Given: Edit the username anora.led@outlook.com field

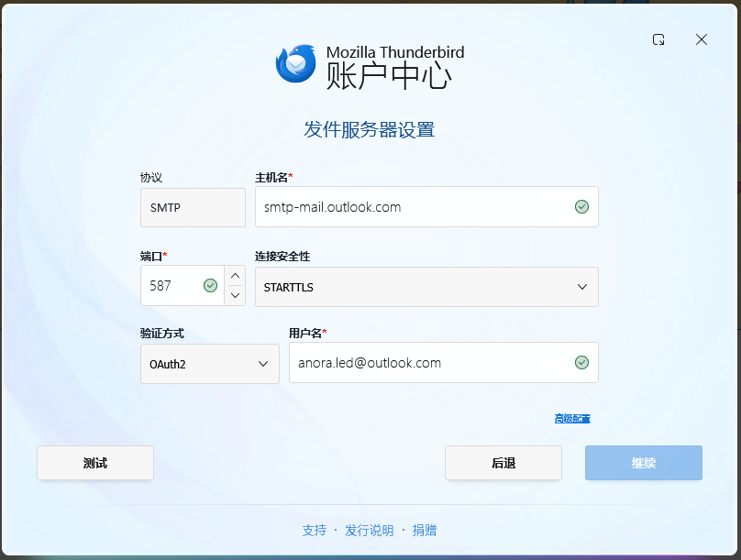Looking at the screenshot, I should click(x=444, y=363).
